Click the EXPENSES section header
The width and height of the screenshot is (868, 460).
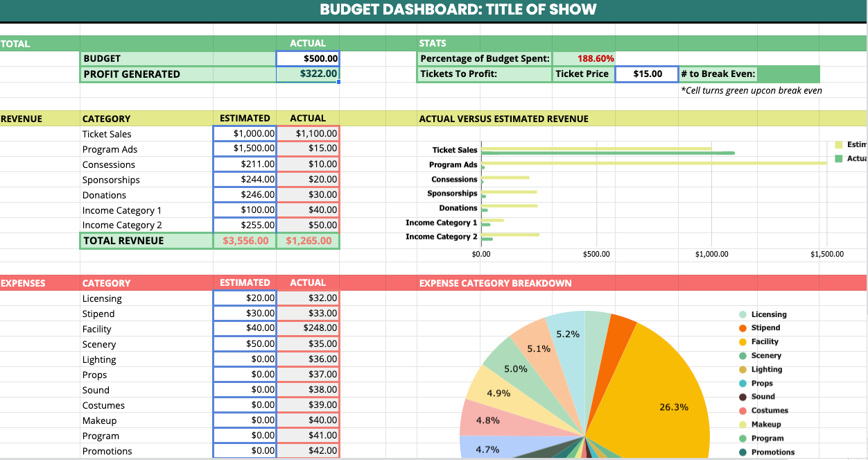pyautogui.click(x=23, y=283)
